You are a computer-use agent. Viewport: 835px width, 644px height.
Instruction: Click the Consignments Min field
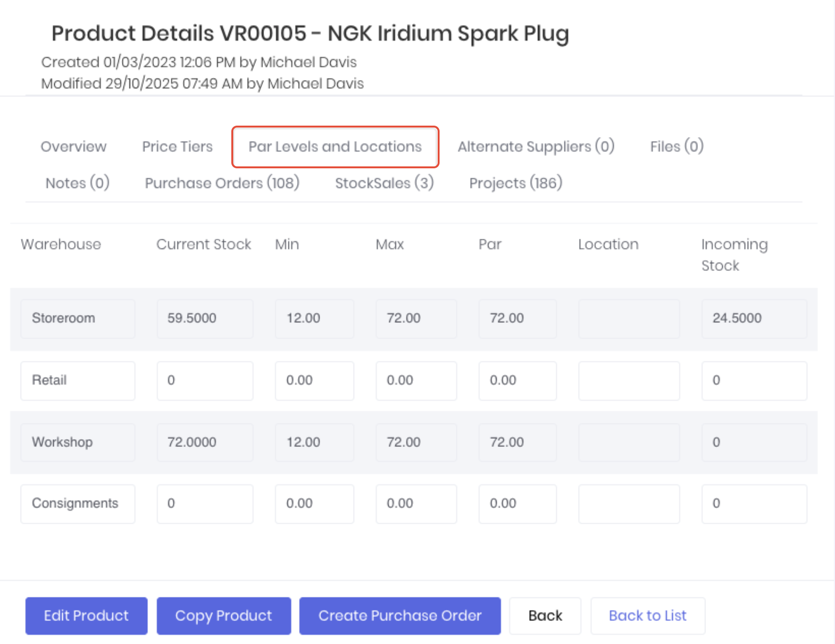pyautogui.click(x=314, y=504)
